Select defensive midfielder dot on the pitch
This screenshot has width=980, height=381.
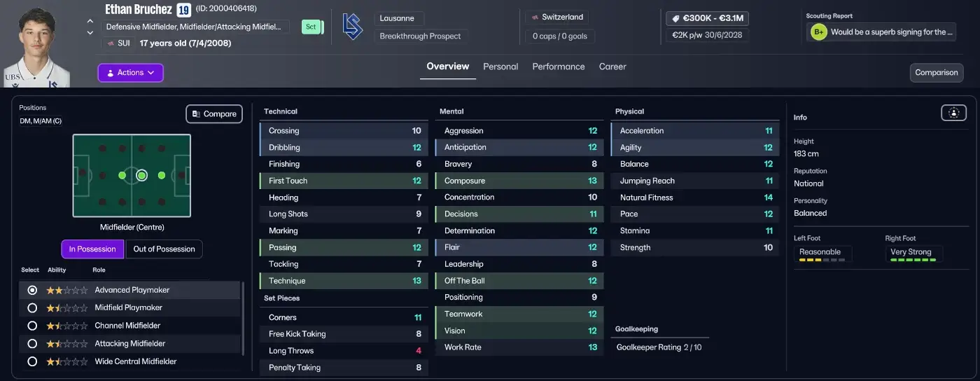point(122,176)
